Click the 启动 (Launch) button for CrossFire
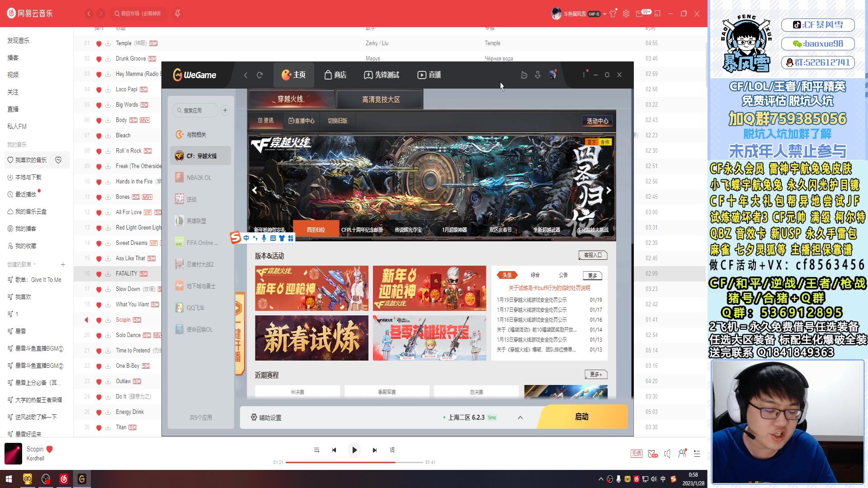This screenshot has width=868, height=488. pyautogui.click(x=581, y=417)
